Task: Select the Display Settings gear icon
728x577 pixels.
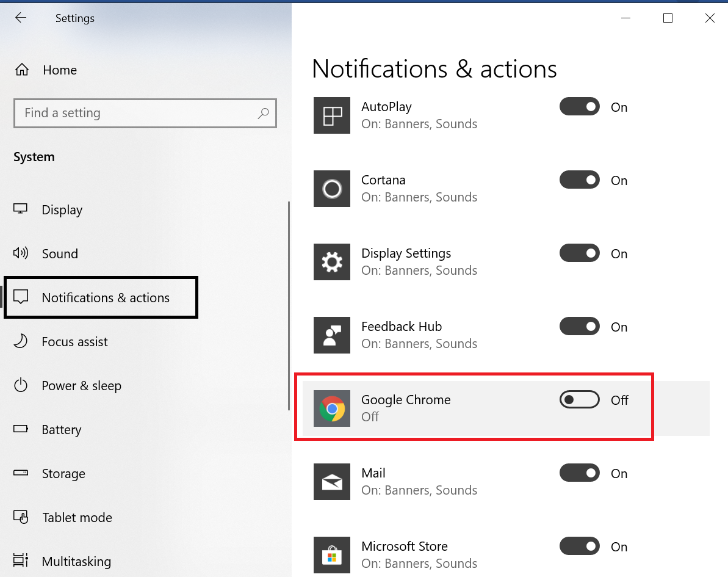Action: [332, 262]
